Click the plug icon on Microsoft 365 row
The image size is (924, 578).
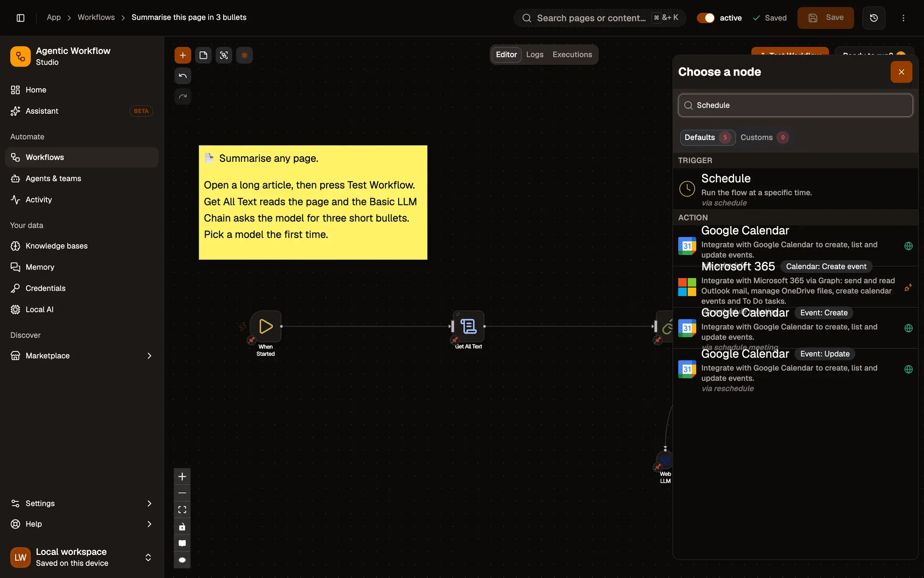908,287
